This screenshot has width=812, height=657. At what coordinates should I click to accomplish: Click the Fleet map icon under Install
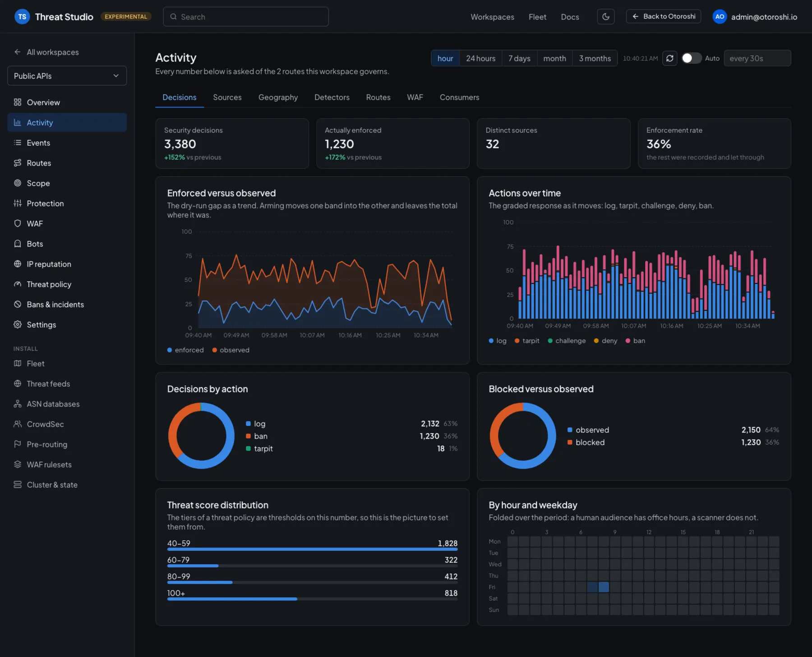[18, 364]
